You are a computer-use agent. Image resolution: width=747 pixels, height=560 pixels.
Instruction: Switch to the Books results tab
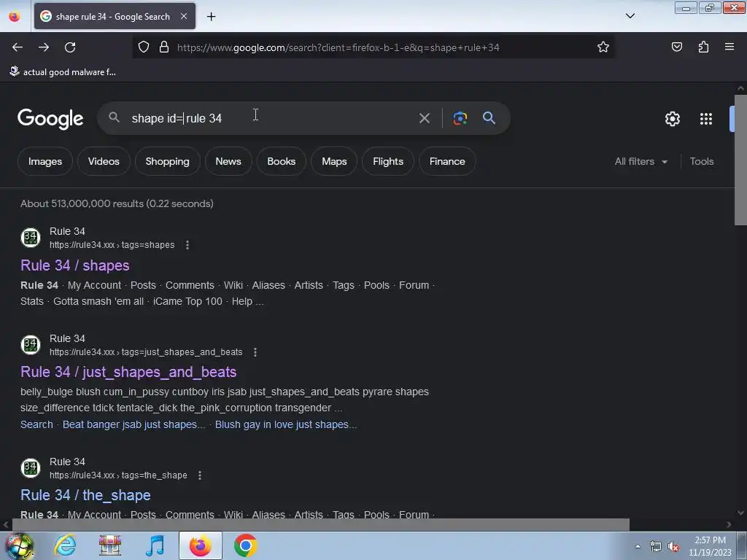(281, 161)
